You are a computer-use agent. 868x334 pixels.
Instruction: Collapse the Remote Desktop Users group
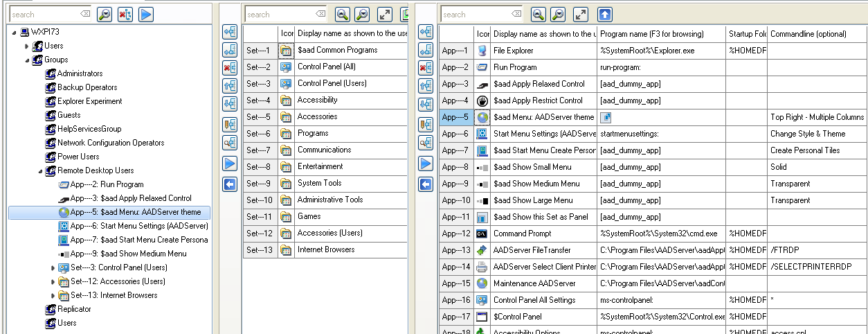tap(41, 170)
